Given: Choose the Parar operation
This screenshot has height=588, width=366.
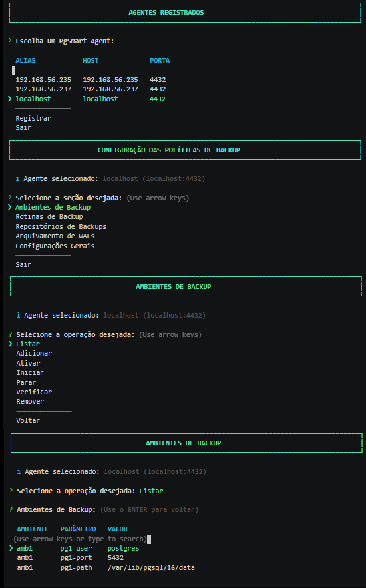Looking at the screenshot, I should tap(26, 382).
